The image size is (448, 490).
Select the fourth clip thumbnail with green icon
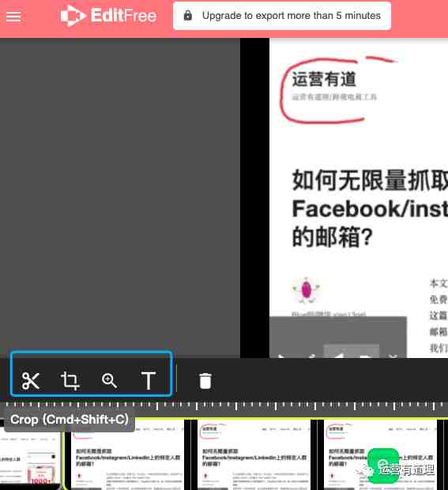point(380,454)
